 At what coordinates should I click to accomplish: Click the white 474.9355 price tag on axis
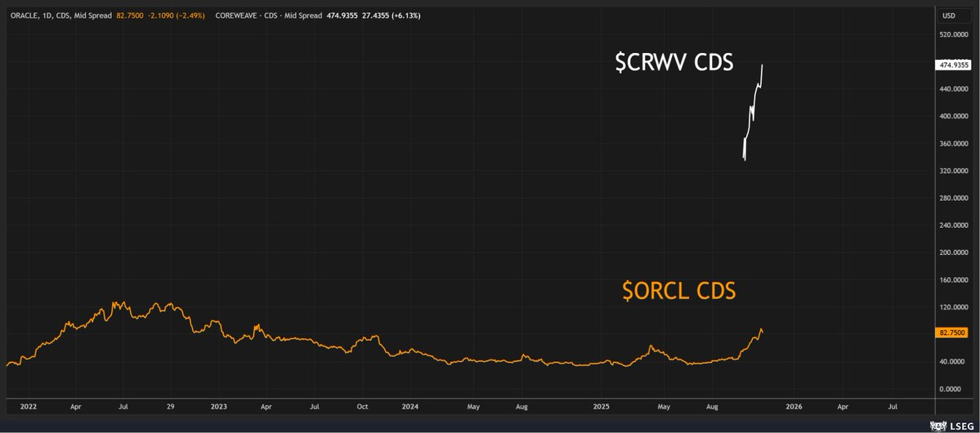coord(952,65)
